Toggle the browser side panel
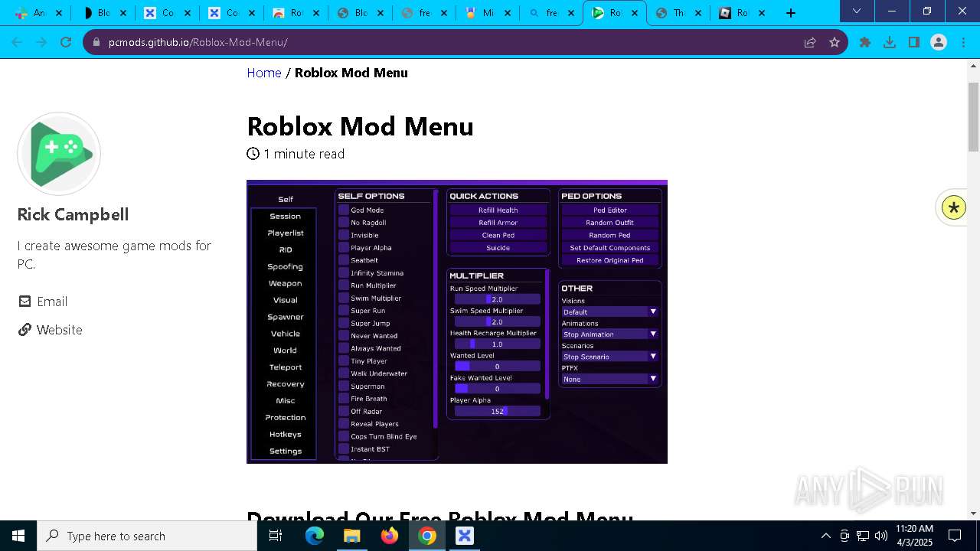The width and height of the screenshot is (980, 551). coord(914,42)
